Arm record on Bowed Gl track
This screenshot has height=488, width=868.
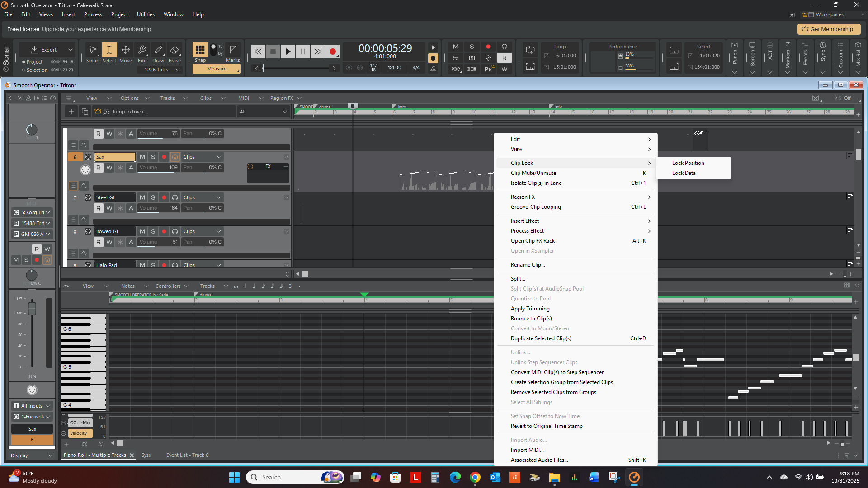(x=164, y=231)
